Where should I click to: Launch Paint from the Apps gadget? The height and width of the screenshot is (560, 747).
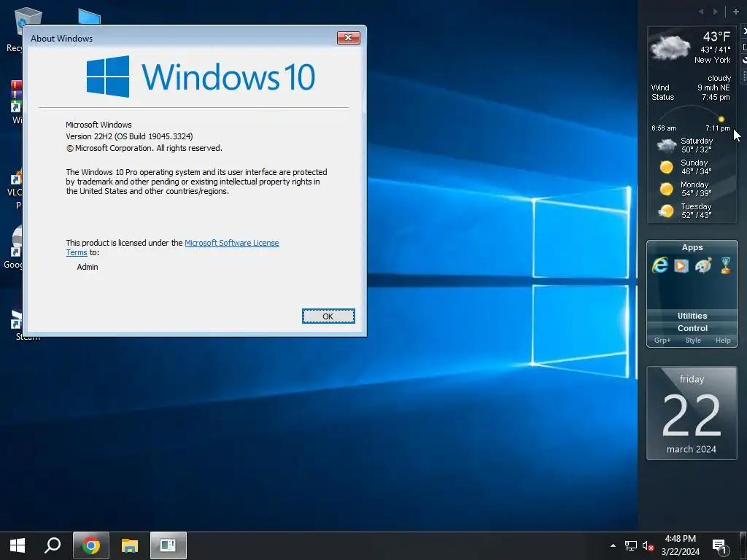point(703,265)
